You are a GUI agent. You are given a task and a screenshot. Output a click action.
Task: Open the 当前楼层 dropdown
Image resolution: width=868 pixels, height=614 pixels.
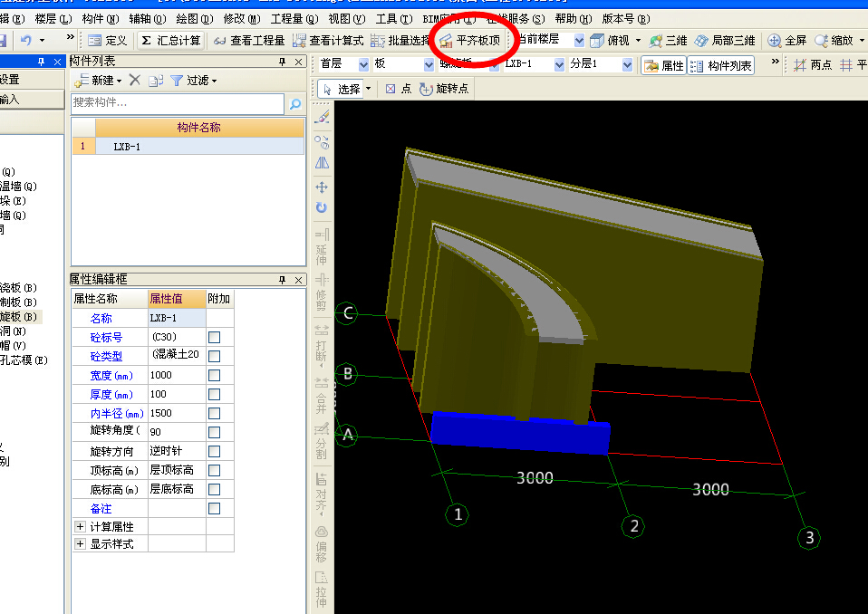tap(579, 41)
